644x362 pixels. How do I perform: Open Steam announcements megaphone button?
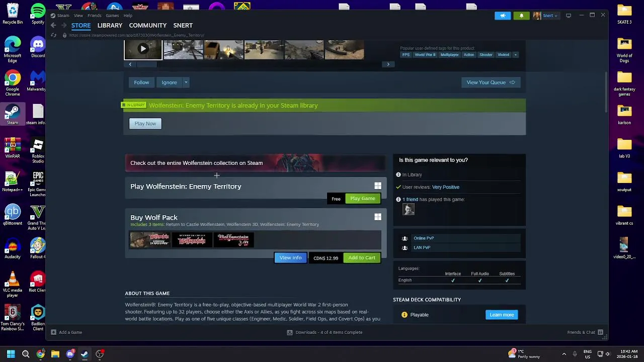pyautogui.click(x=503, y=16)
